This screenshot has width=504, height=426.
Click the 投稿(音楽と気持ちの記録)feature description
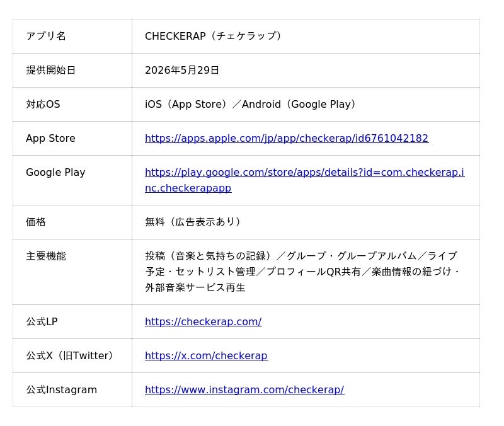[x=302, y=272]
